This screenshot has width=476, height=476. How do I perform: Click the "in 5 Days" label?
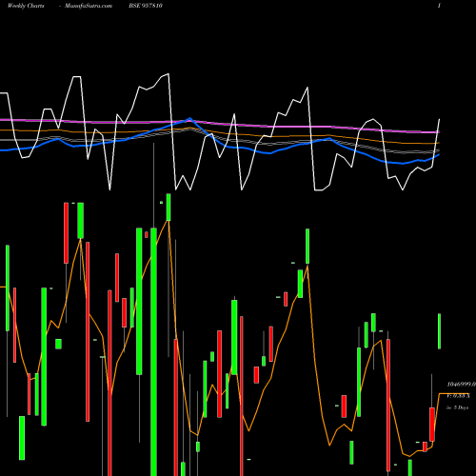click(x=458, y=407)
